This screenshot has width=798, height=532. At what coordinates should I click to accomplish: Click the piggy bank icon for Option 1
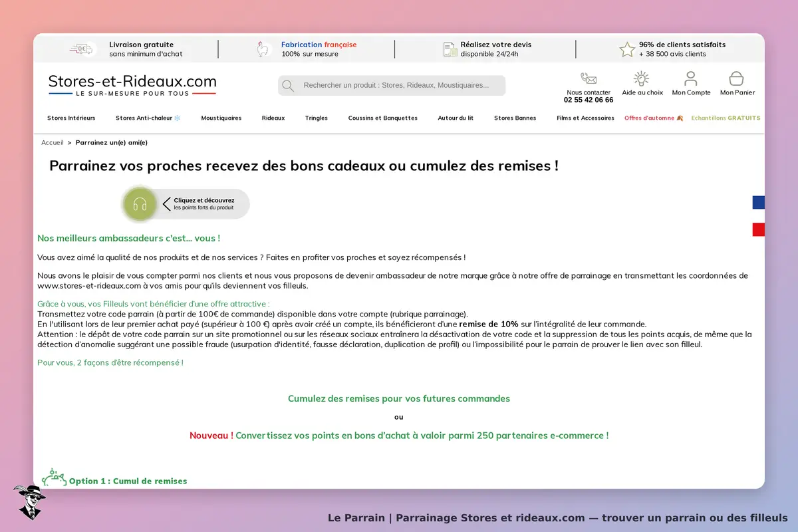click(x=54, y=477)
